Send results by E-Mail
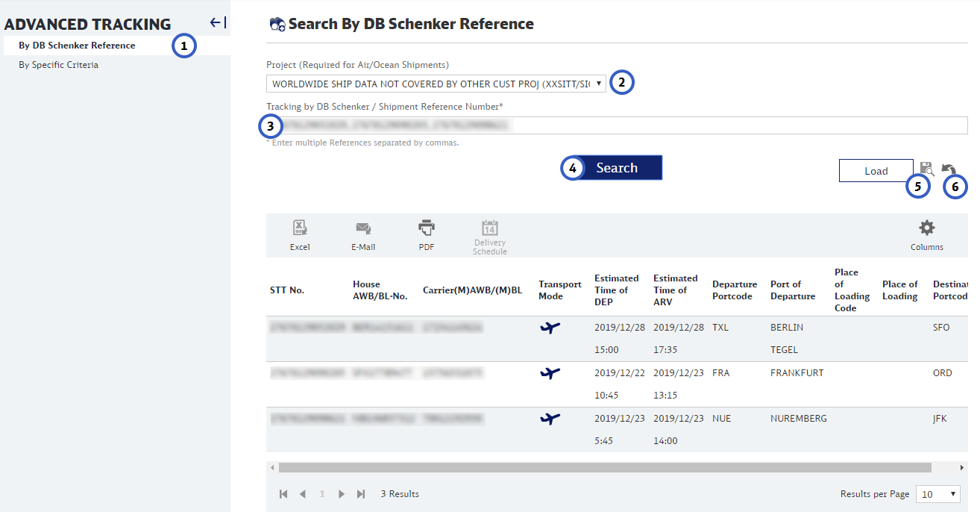Viewport: 980px width, 512px height. coord(363,236)
